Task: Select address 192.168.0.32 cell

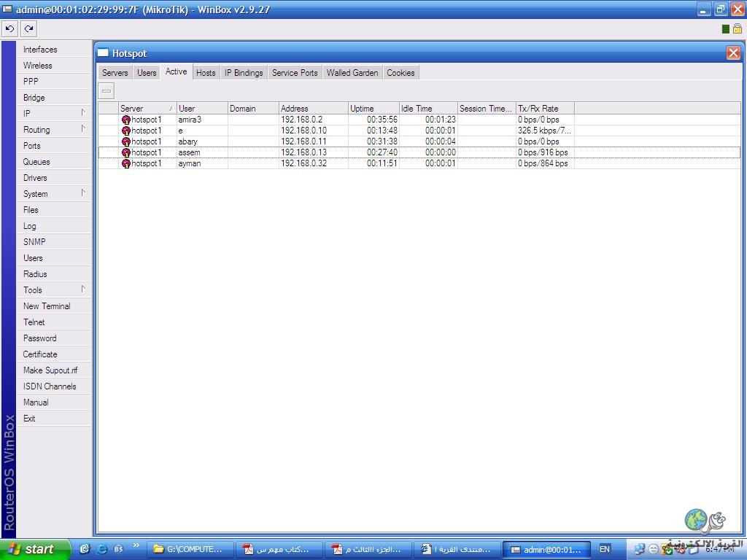Action: [314, 163]
